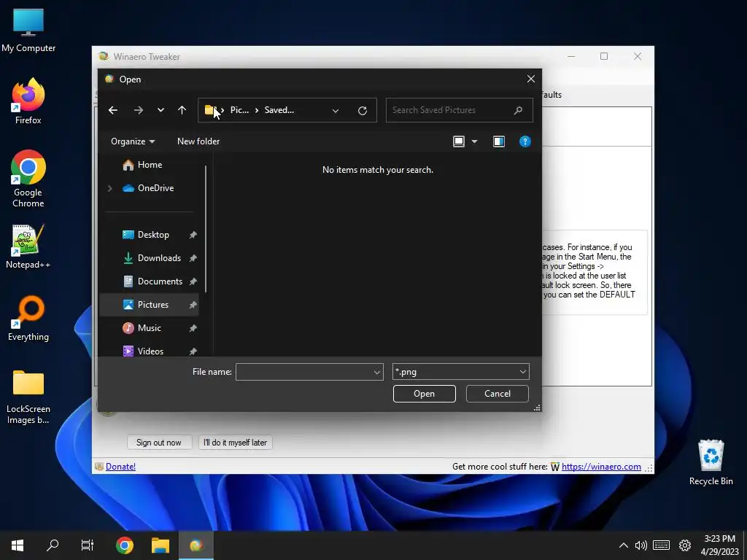
Task: Open the Videos quick access folder
Action: click(x=150, y=351)
